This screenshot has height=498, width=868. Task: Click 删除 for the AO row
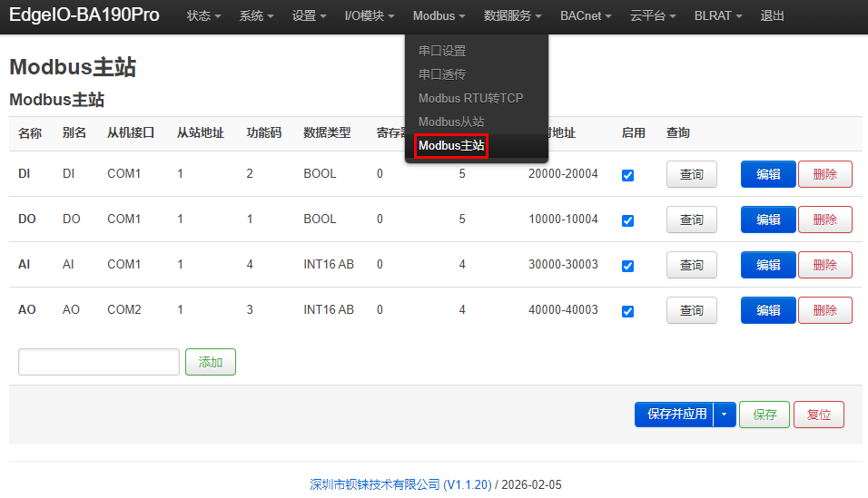(x=824, y=310)
